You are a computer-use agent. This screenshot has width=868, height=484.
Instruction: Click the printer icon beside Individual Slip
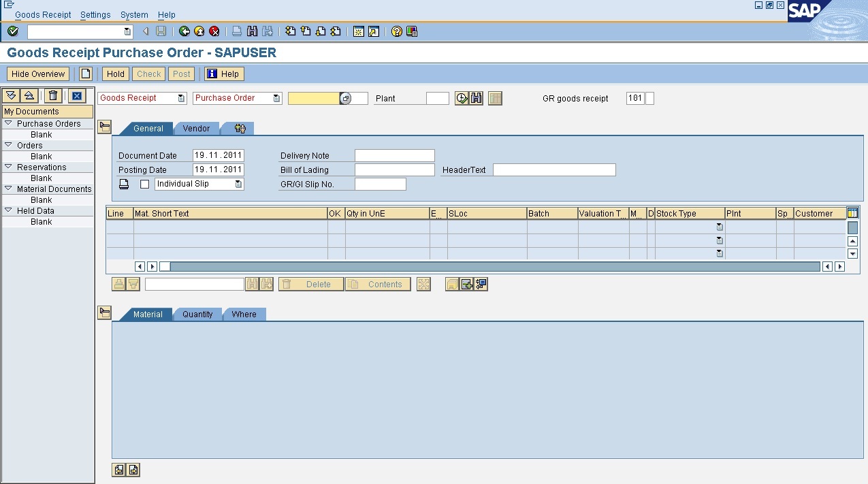coord(124,184)
